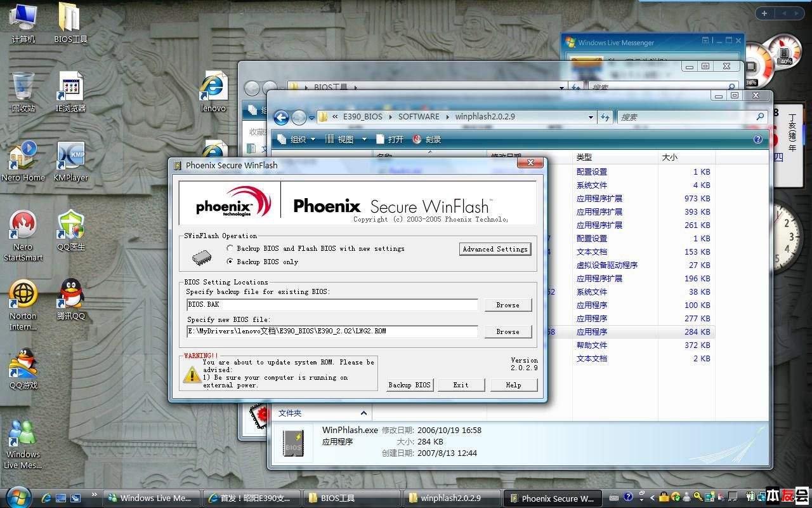Open the lenovo Internet Explorer shortcut

click(213, 92)
